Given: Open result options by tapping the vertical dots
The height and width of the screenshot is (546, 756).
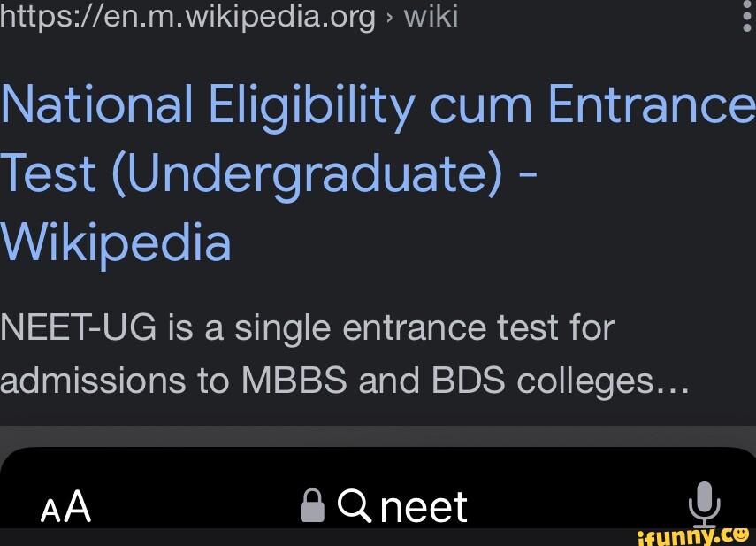Looking at the screenshot, I should (x=747, y=16).
